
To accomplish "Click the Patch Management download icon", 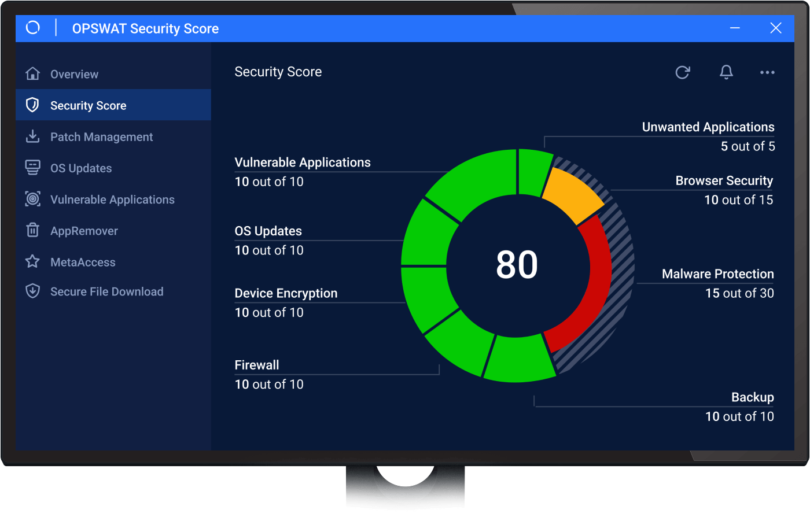I will click(x=33, y=136).
